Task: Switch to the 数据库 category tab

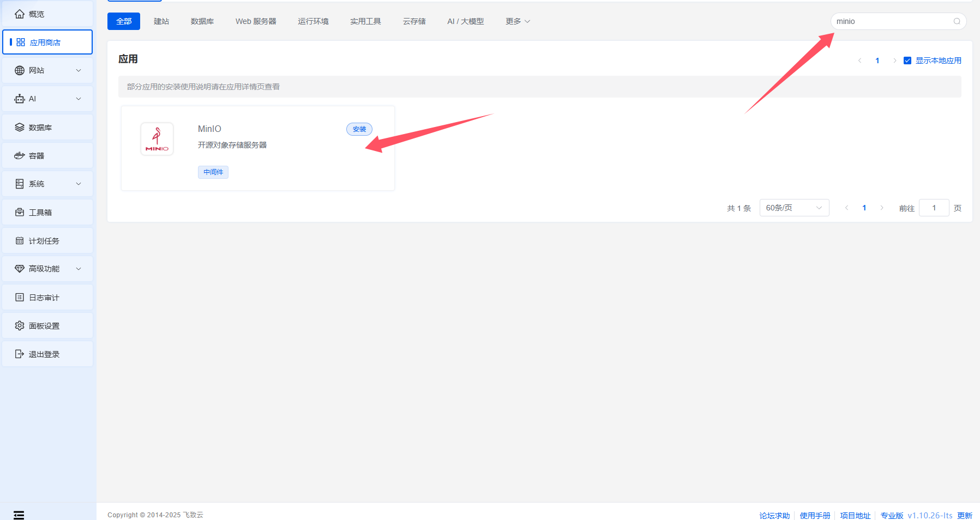Action: [202, 21]
